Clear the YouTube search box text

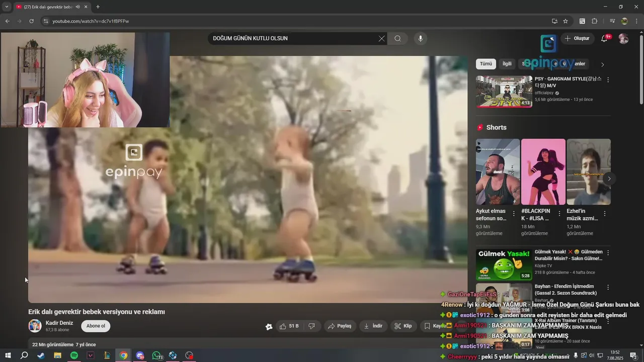(x=381, y=39)
